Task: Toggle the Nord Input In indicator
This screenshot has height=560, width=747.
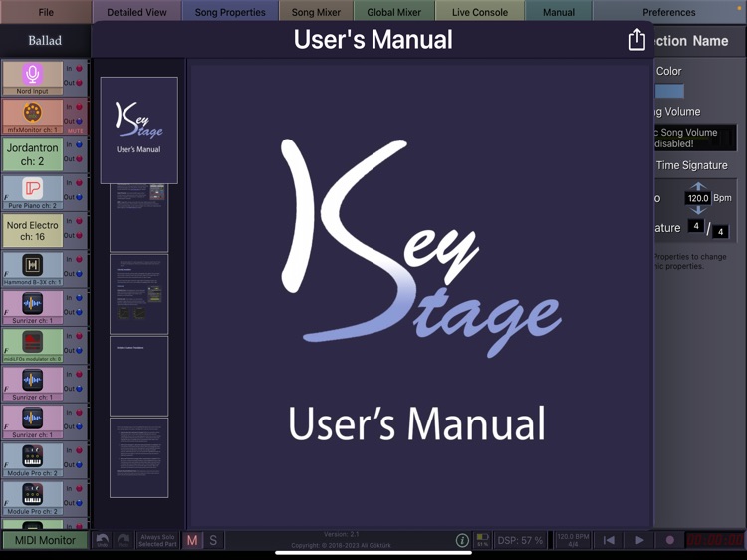Action: [x=79, y=68]
